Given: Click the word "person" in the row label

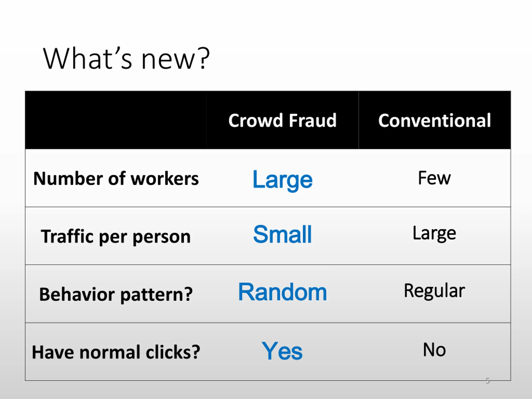Looking at the screenshot, I should pyautogui.click(x=162, y=237).
